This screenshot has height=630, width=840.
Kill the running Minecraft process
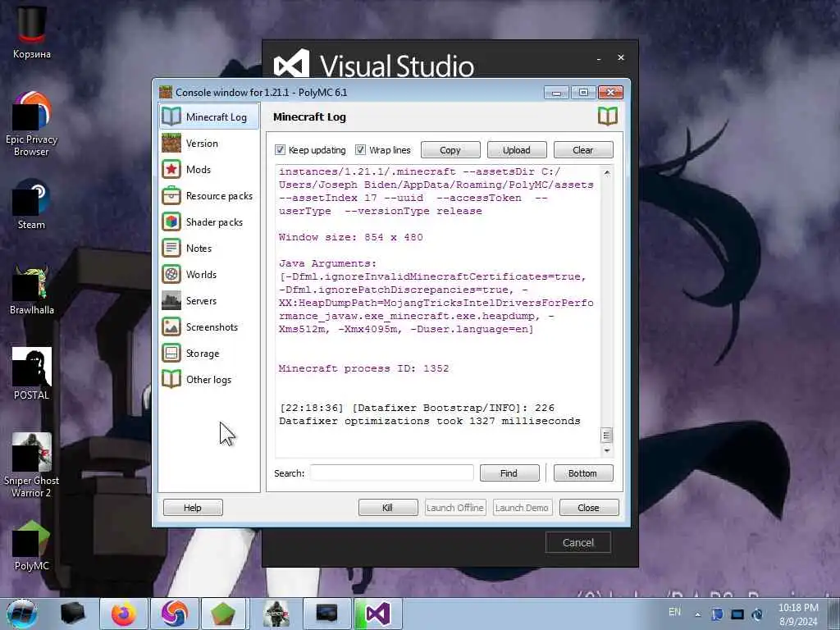388,507
